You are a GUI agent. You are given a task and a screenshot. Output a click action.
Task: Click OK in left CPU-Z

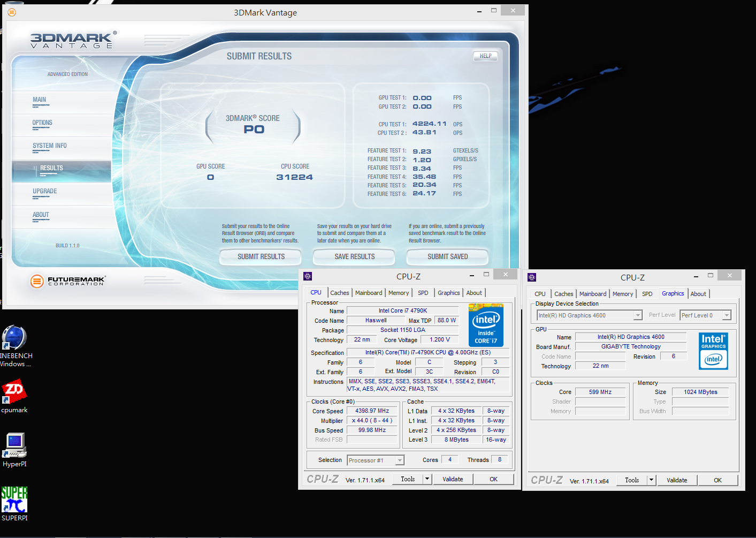click(x=493, y=479)
